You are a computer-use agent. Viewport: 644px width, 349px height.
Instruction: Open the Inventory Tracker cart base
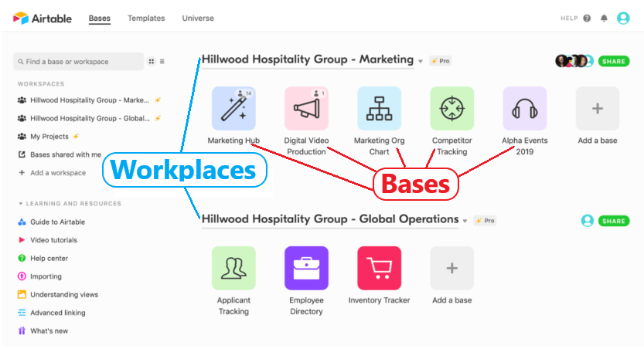pyautogui.click(x=379, y=268)
